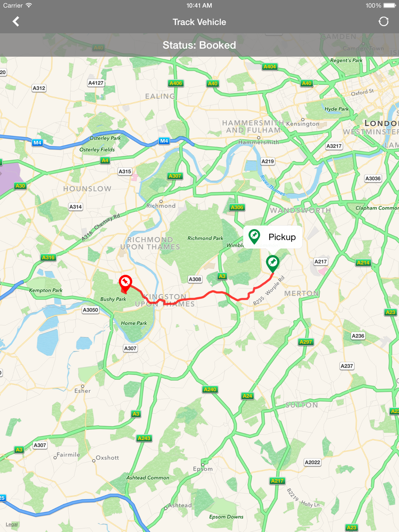Click the Bushy Park map label
Viewport: 399px width, 532px height.
(113, 299)
